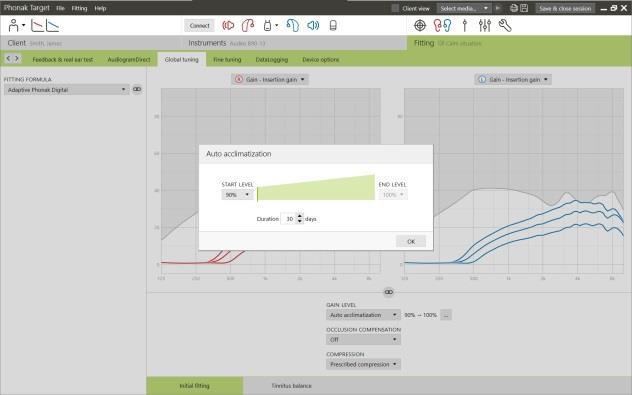Open the wrench setup tools icon

pos(505,25)
